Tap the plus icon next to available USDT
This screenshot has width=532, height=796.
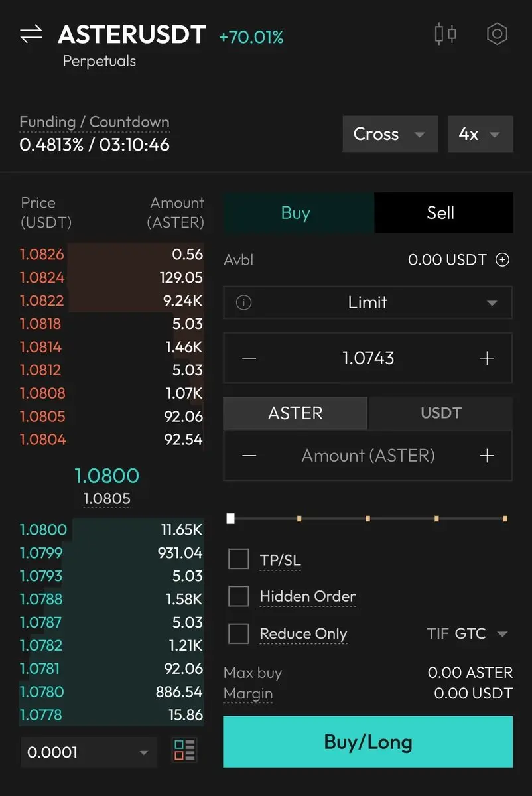pos(503,260)
